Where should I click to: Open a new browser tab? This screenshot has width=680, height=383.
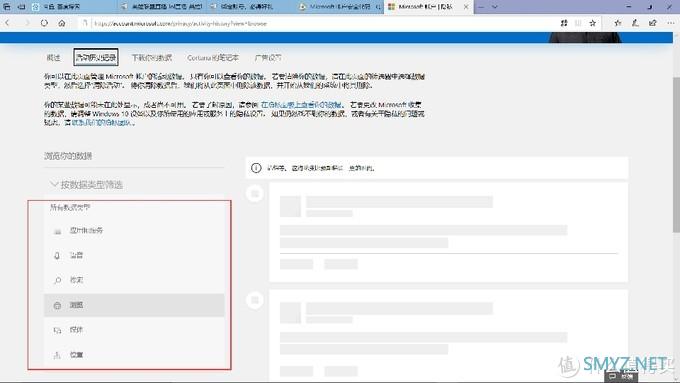tap(481, 7)
